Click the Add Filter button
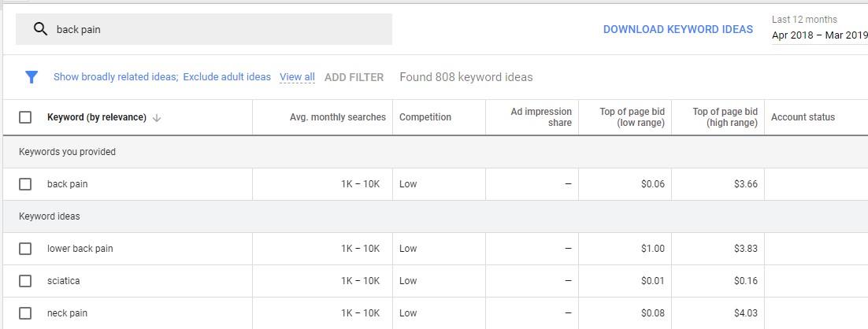This screenshot has width=868, height=329. click(x=354, y=77)
